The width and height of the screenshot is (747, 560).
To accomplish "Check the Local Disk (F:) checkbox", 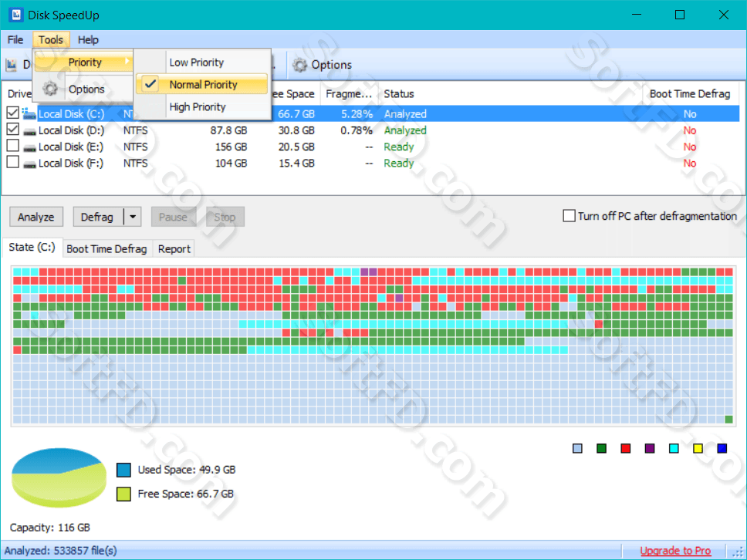I will click(13, 163).
